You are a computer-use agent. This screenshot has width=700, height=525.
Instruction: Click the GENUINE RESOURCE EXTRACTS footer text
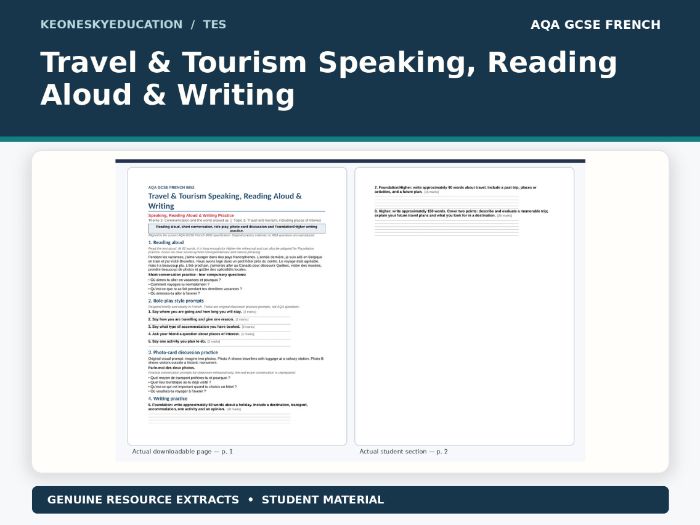pyautogui.click(x=143, y=500)
